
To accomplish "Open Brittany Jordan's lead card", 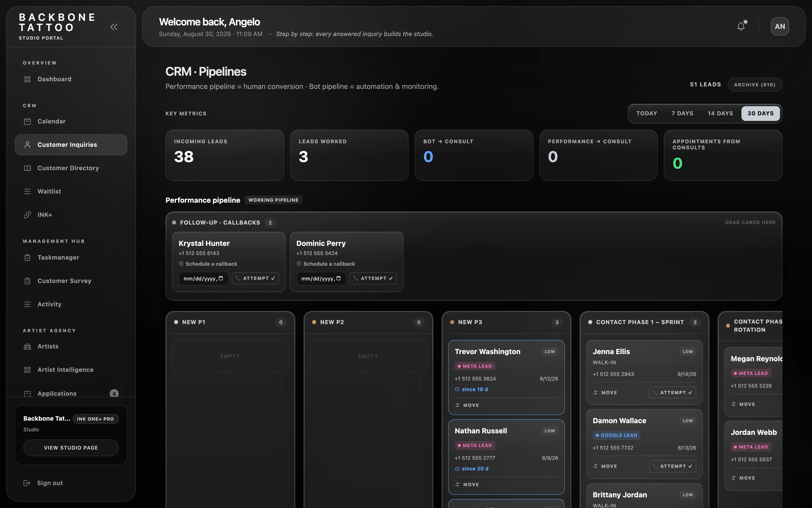I will (644, 496).
